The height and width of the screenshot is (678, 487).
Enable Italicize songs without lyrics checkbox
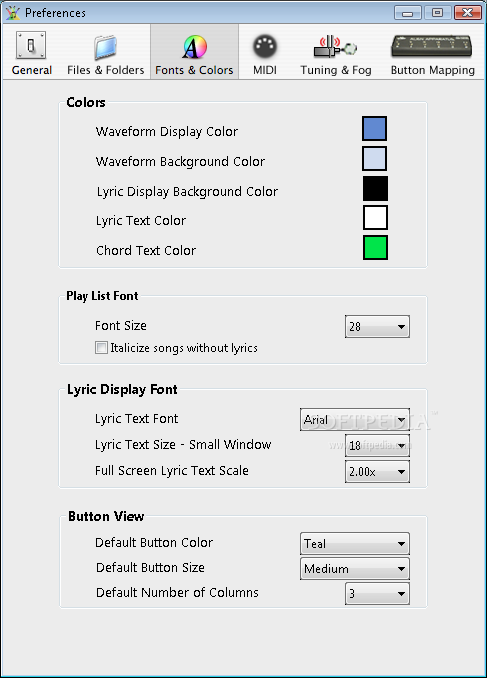tap(101, 348)
